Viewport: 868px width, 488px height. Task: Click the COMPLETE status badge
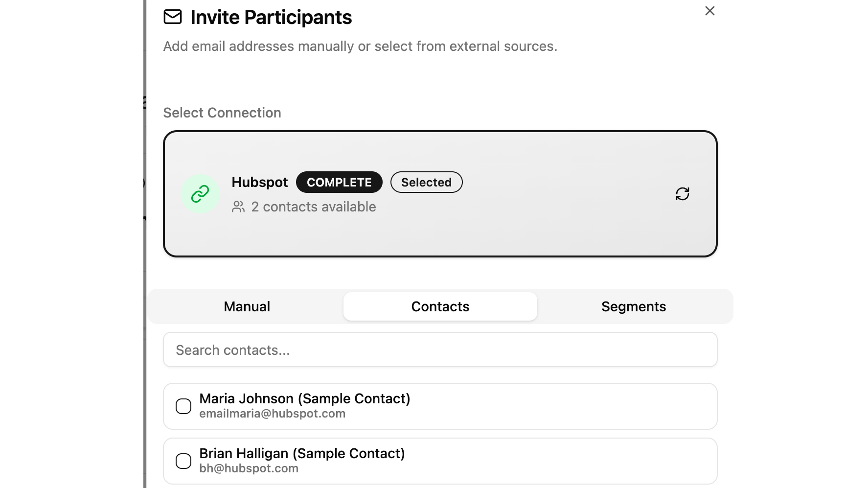[339, 182]
